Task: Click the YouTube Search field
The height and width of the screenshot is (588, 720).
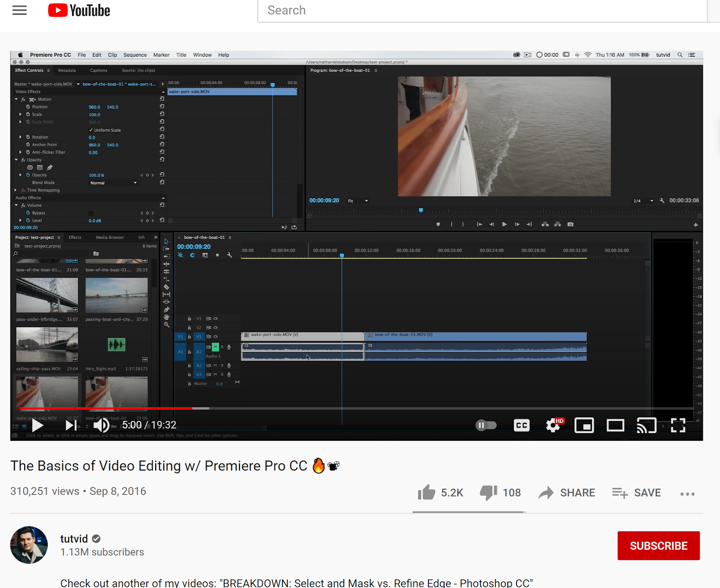Action: click(482, 10)
